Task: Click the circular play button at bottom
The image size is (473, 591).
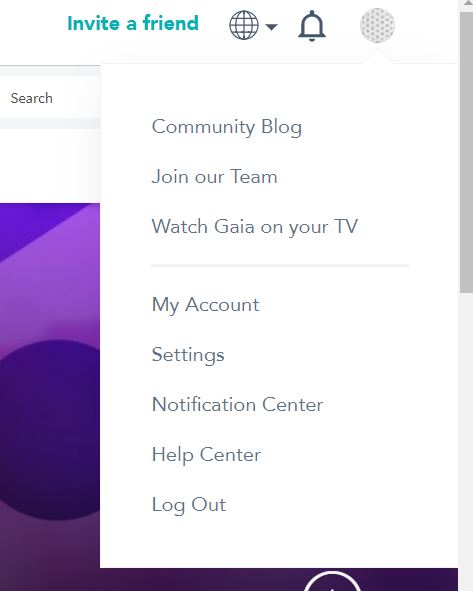Action: [x=332, y=581]
